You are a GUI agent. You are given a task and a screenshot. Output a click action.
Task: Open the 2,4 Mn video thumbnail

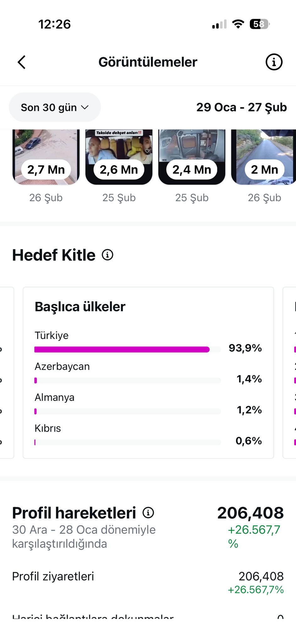pos(192,157)
